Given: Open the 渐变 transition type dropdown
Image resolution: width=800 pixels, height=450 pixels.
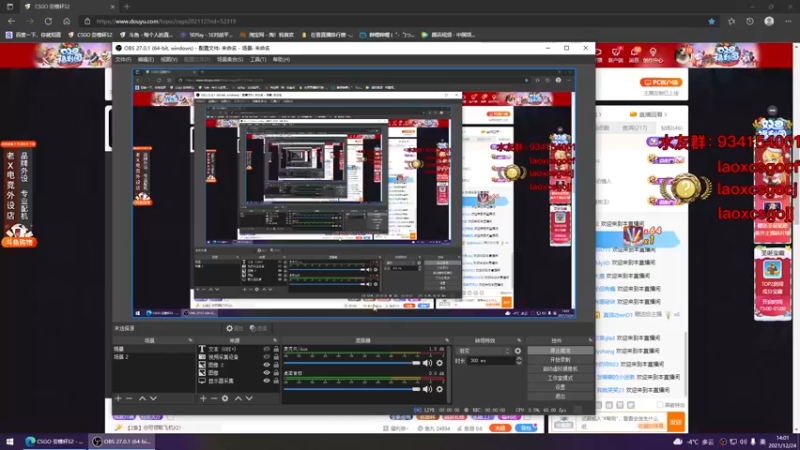Looking at the screenshot, I should click(483, 351).
